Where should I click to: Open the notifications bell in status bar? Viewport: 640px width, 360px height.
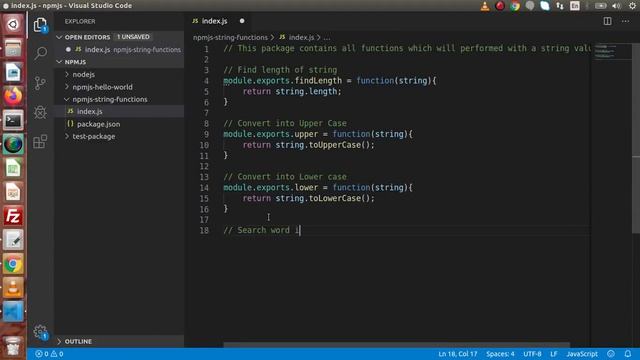(628, 354)
